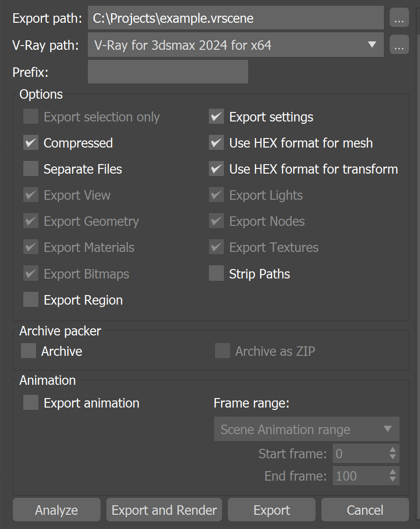
Task: Enable Export animation
Action: pos(30,402)
